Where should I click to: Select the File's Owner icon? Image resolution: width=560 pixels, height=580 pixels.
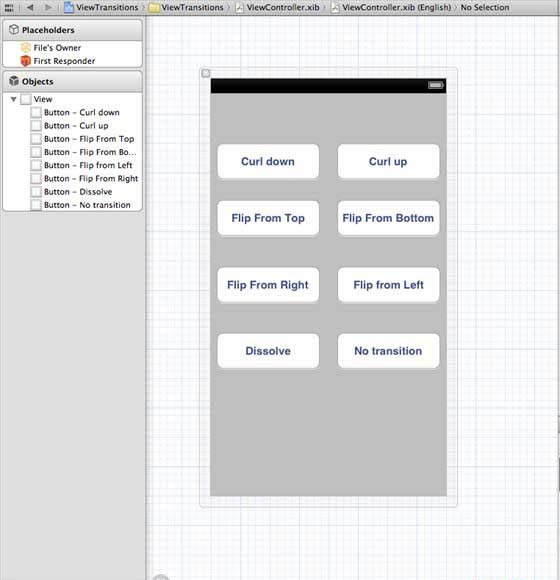(26, 48)
